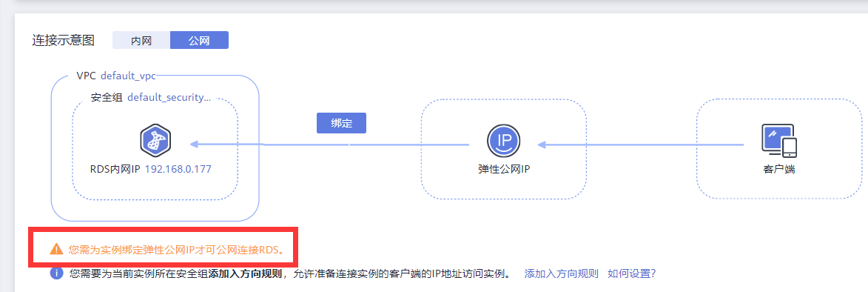The image size is (868, 292).
Task: Click the 连接示意图 heading
Action: pyautogui.click(x=63, y=41)
